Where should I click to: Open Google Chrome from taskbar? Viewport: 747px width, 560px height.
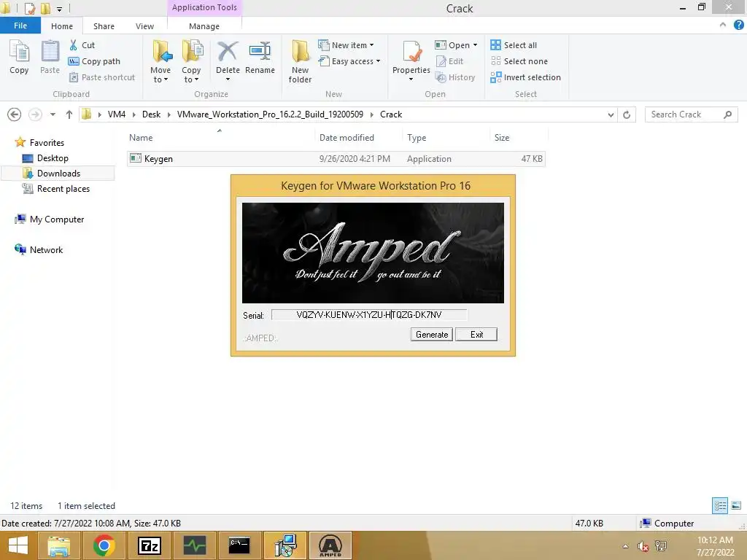104,545
